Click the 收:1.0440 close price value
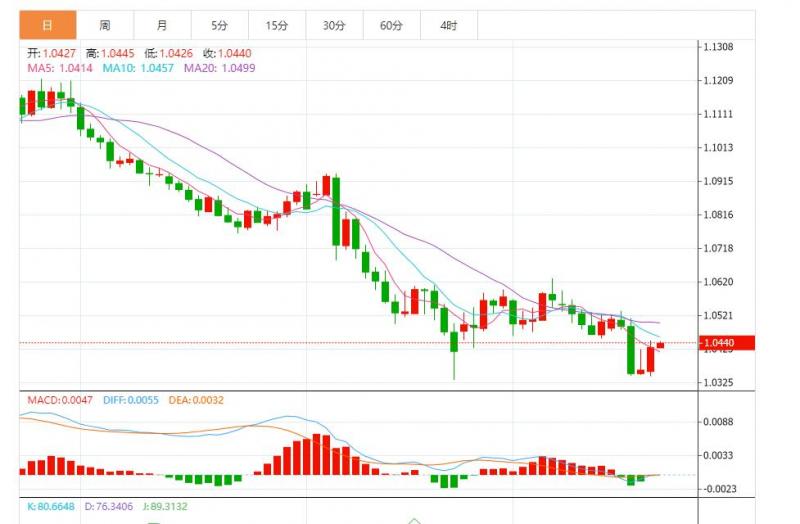The width and height of the screenshot is (800, 524). [228, 53]
